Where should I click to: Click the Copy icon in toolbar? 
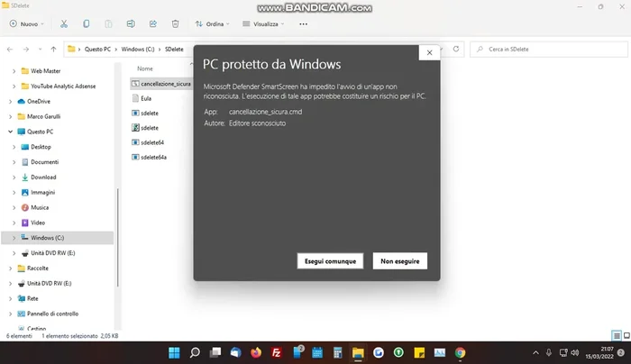pyautogui.click(x=87, y=23)
